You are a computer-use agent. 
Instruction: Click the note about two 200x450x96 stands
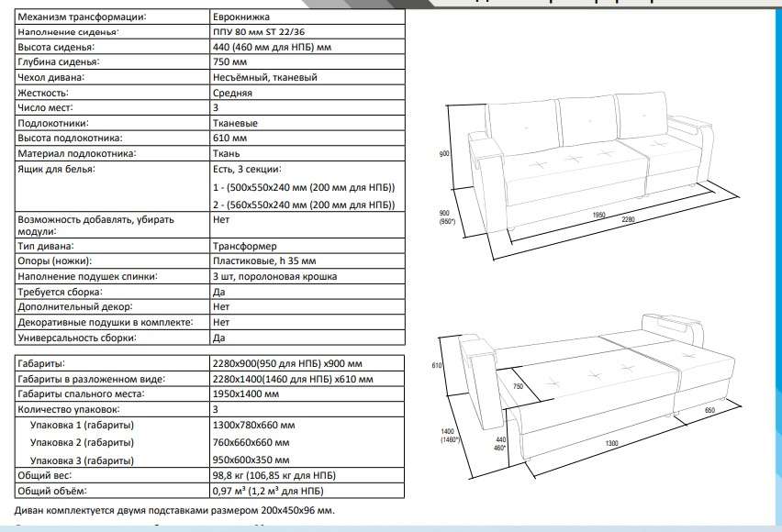coord(175,510)
